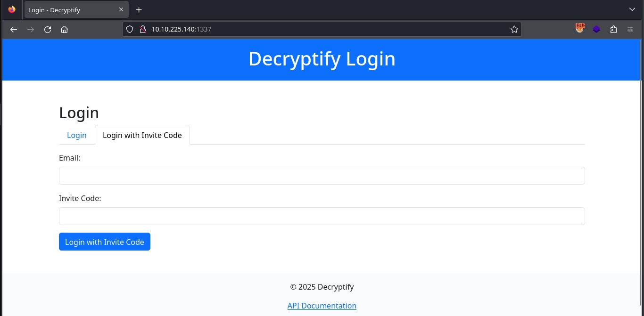
Task: Focus the Invite Code text field
Action: coord(322,216)
